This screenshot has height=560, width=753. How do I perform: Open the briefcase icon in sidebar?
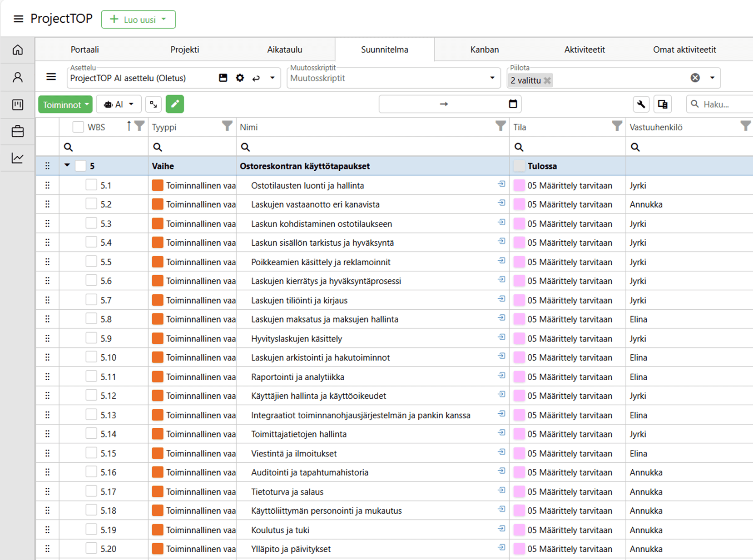point(18,131)
